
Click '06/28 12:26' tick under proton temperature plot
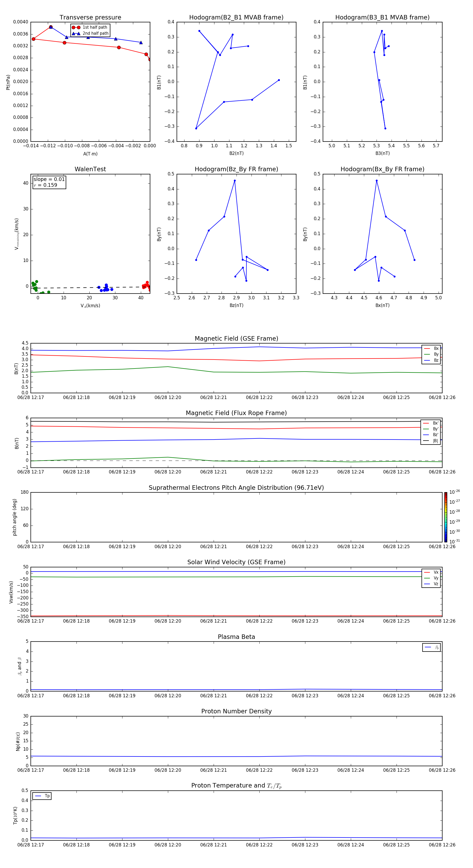442,845
